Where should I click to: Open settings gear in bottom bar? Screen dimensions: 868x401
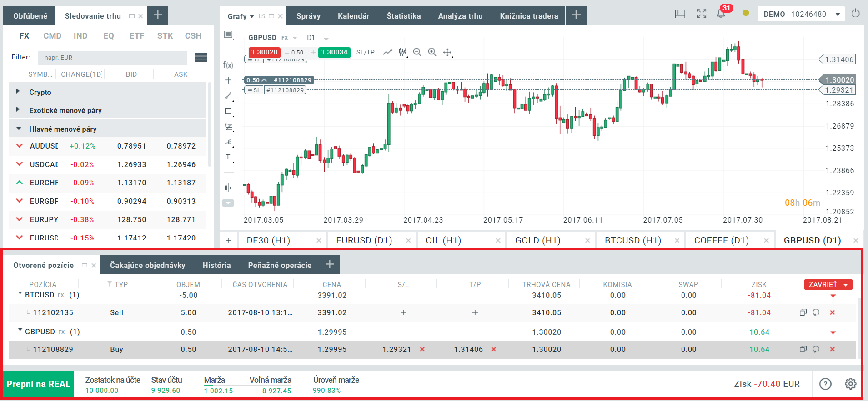(850, 384)
